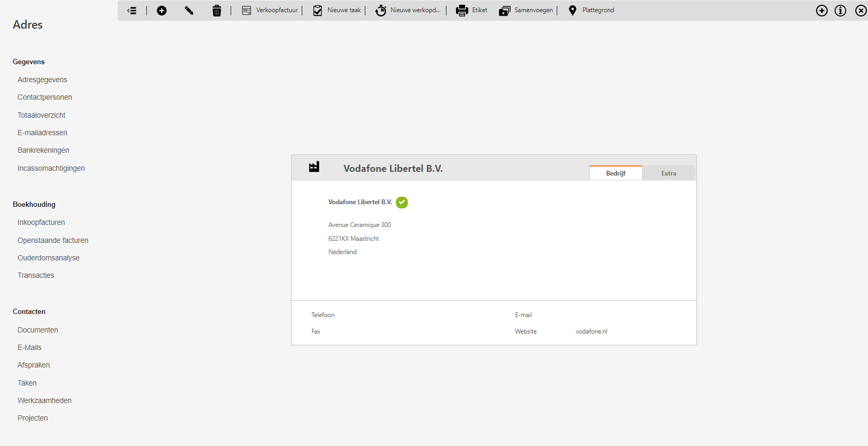This screenshot has width=868, height=446.
Task: Click the country text Nederland
Action: pyautogui.click(x=343, y=252)
